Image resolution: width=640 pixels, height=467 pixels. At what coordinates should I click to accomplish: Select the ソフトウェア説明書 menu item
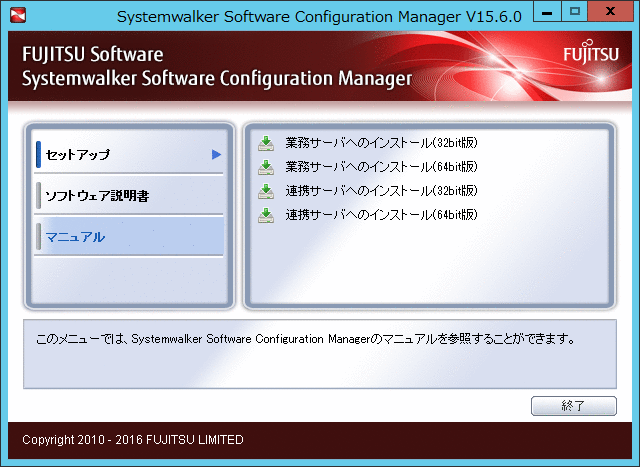129,196
